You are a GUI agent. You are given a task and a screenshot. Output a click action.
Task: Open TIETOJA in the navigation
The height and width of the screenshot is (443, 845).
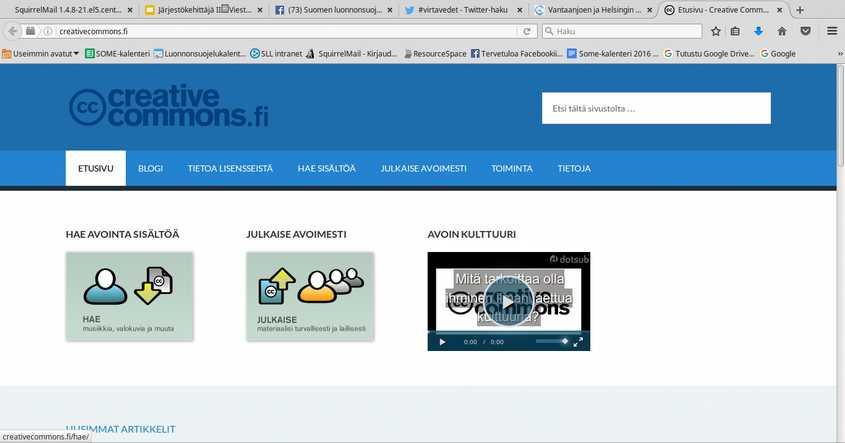pos(574,168)
